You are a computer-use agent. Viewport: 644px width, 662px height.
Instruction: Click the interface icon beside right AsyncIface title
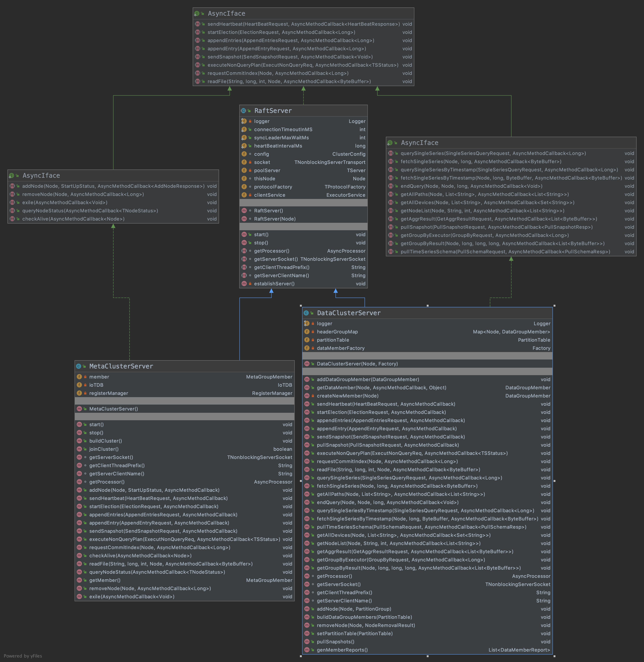pos(390,143)
